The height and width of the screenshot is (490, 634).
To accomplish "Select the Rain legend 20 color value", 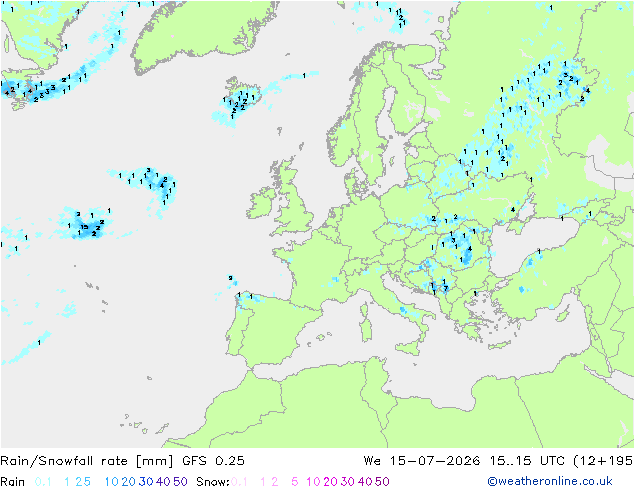I will 129,482.
